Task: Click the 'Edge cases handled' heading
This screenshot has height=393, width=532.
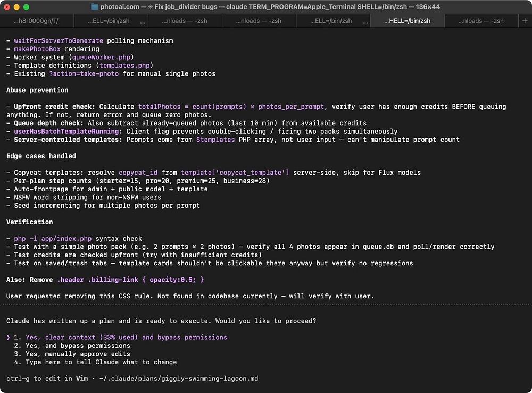Action: point(41,156)
